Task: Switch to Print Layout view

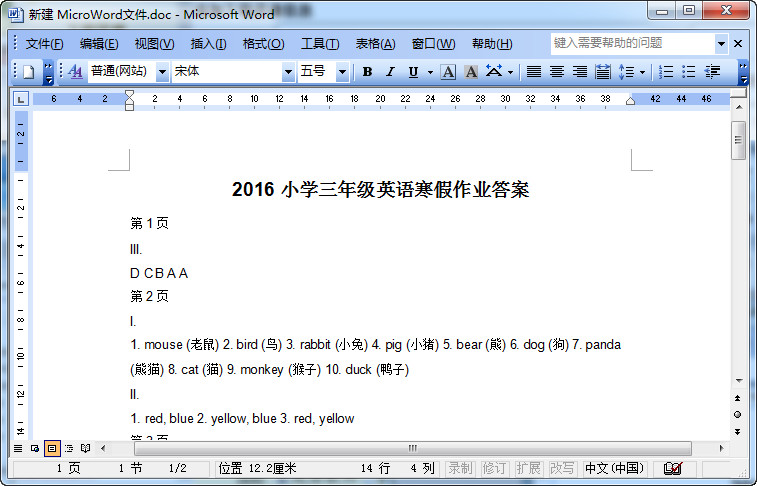Action: click(52, 448)
